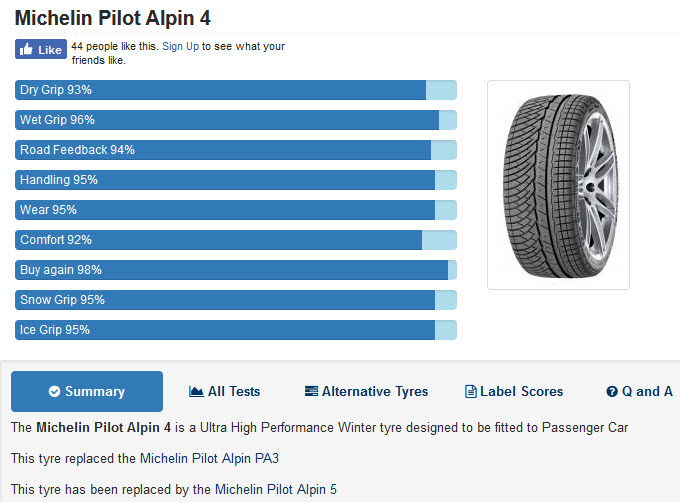Click the Wet Grip 96% rating bar
Screen dimensions: 680x502
pos(236,120)
